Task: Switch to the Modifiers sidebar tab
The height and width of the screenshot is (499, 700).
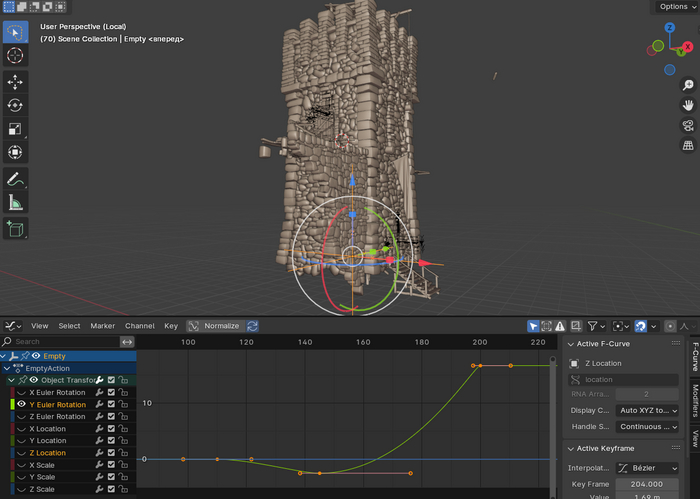Action: click(693, 399)
